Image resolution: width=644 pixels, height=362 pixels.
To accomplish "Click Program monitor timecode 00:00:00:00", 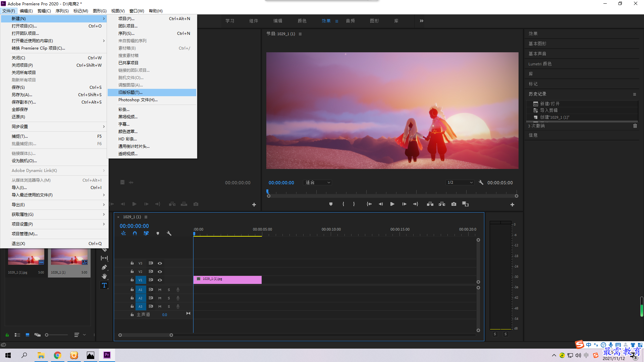I will coord(281,183).
